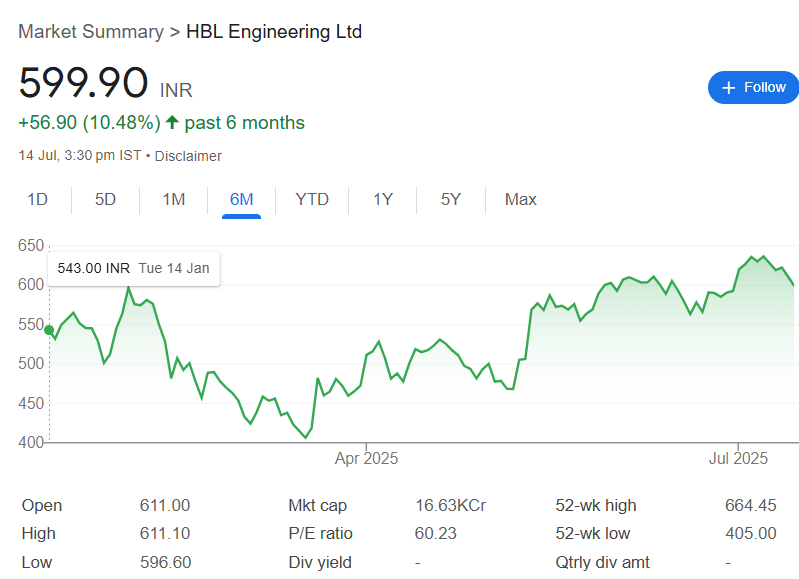Click the 14 Jul, 3:30 pm IST timestamp

(x=79, y=155)
